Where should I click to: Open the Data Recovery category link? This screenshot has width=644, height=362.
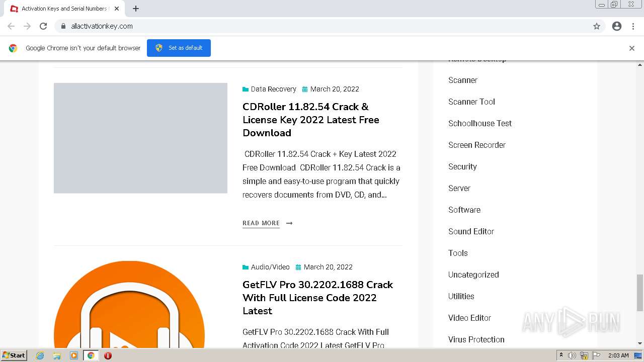point(273,89)
